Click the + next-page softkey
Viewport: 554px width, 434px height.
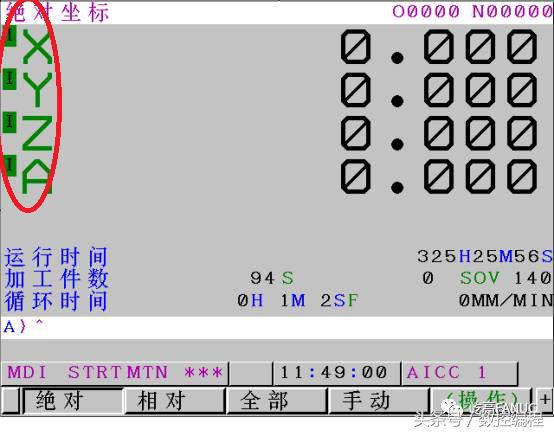[x=544, y=400]
